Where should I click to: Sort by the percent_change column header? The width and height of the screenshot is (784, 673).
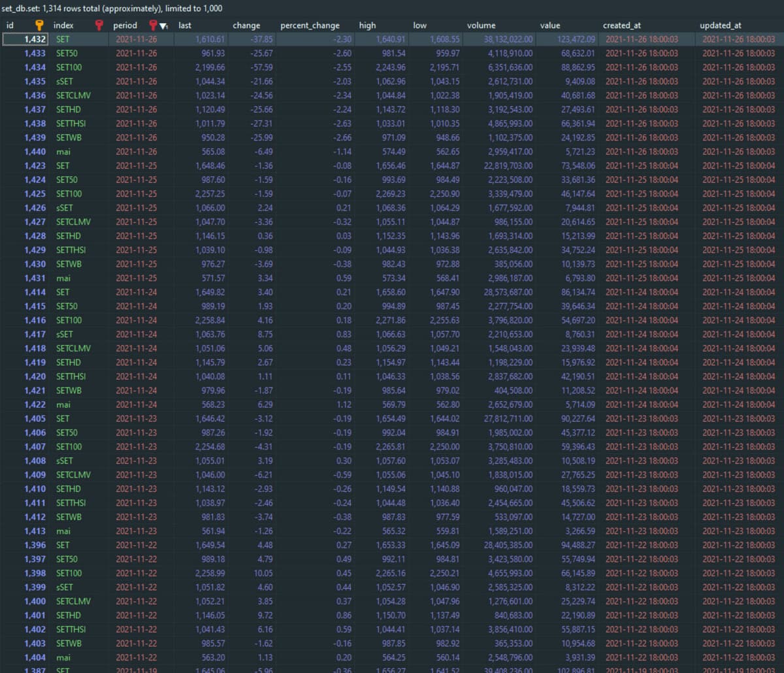point(310,25)
